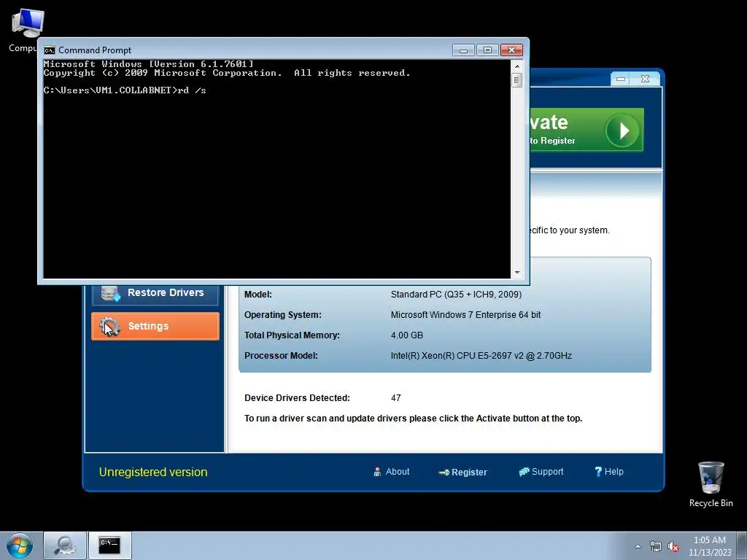Click the 'Unregistered version' status text
This screenshot has width=747, height=560.
[x=153, y=472]
